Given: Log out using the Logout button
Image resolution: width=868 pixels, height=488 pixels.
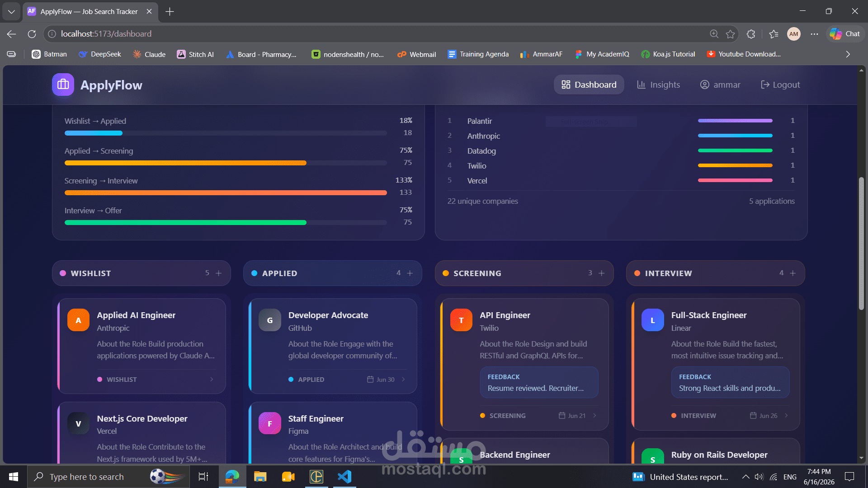Looking at the screenshot, I should (780, 84).
